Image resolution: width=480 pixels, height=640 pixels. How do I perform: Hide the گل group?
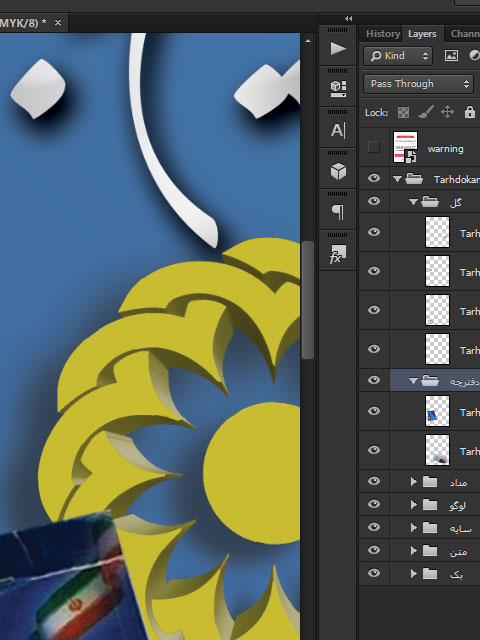tap(373, 201)
